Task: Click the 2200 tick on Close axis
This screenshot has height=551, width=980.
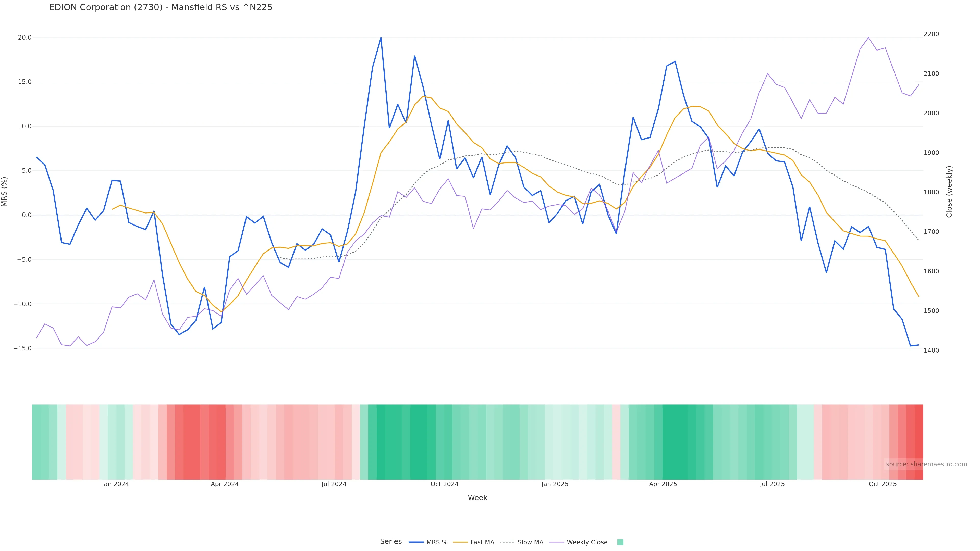Action: pos(931,34)
